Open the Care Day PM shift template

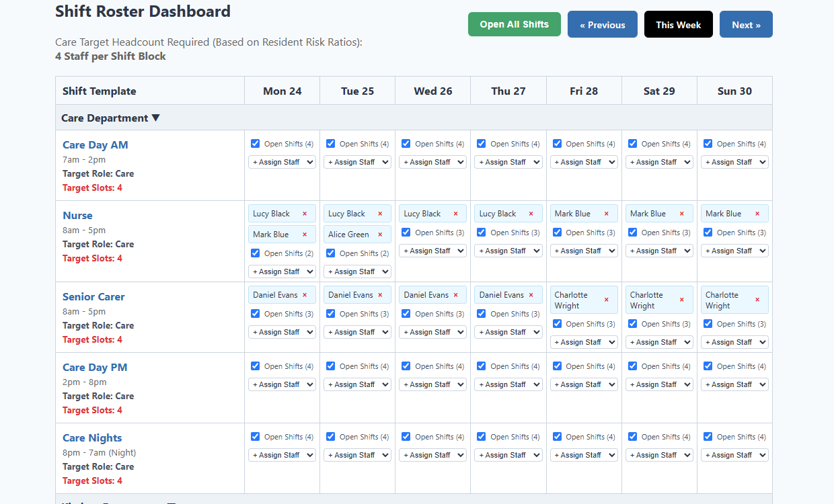(x=95, y=367)
